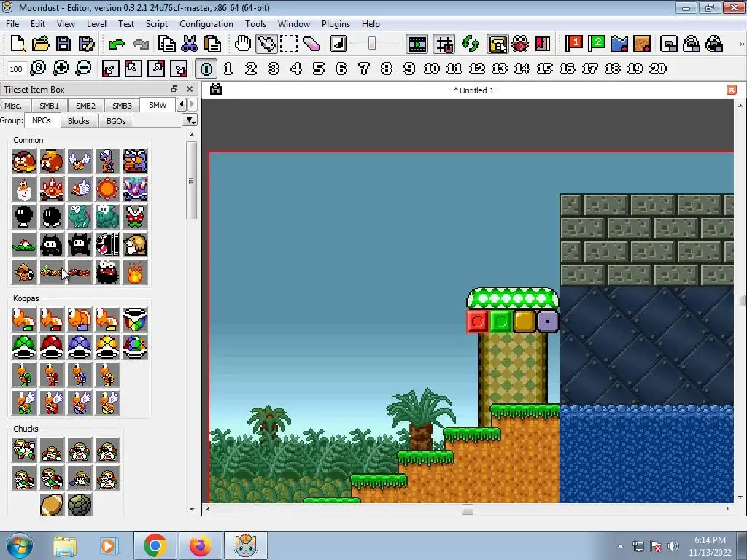Image resolution: width=747 pixels, height=560 pixels.
Task: Click the Save As floppy icon
Action: (x=86, y=44)
